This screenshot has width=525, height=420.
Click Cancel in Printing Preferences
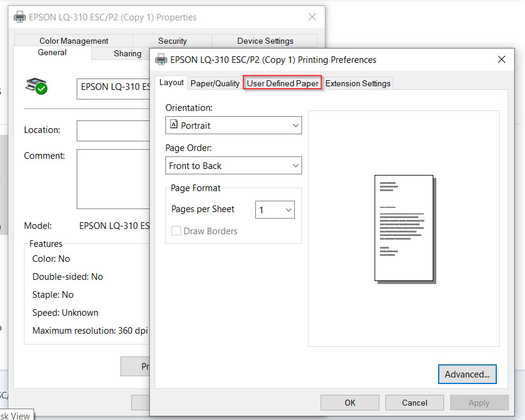[415, 403]
